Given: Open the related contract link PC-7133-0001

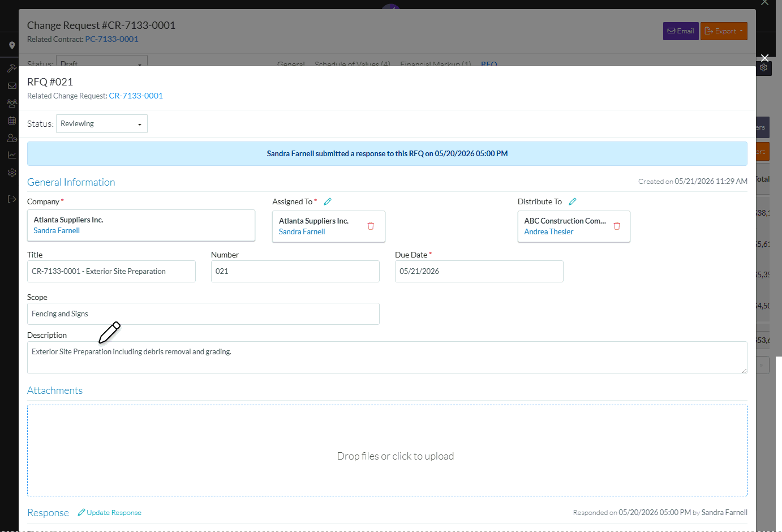Looking at the screenshot, I should [111, 39].
